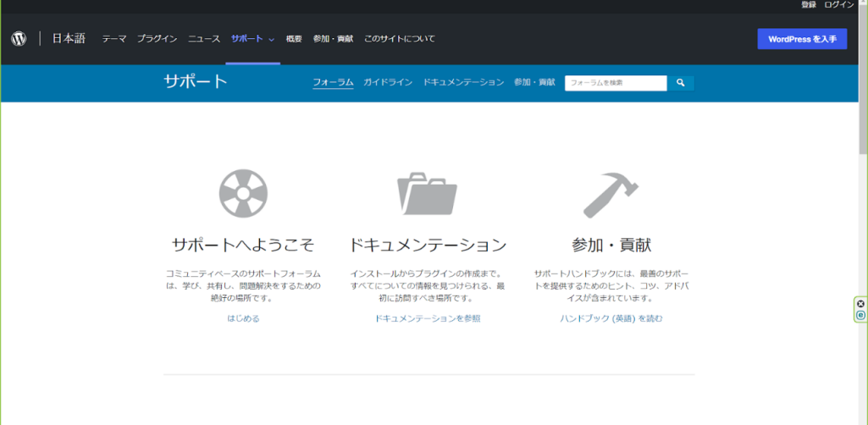
Task: Open the ニュース menu item
Action: point(204,39)
